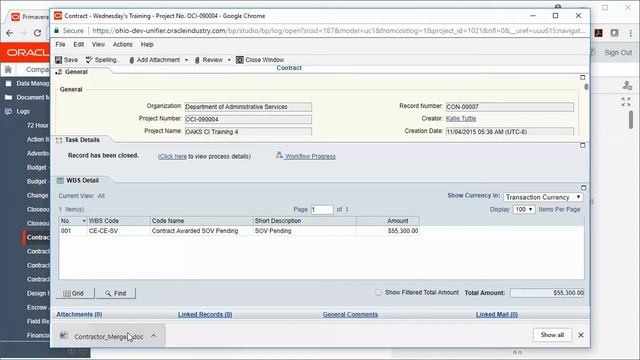Click the Secure padlock site info icon
Screen dimensions: 640x360
coord(58,31)
